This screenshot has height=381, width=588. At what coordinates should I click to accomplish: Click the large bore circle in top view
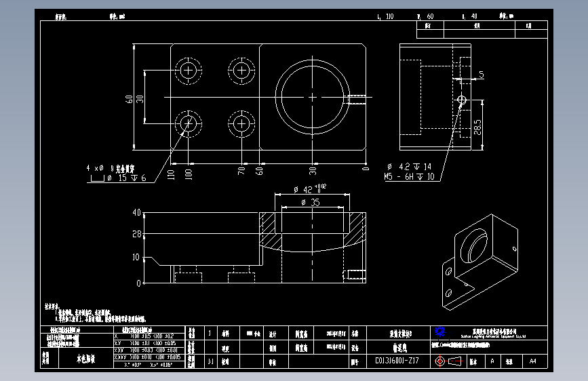(x=313, y=98)
